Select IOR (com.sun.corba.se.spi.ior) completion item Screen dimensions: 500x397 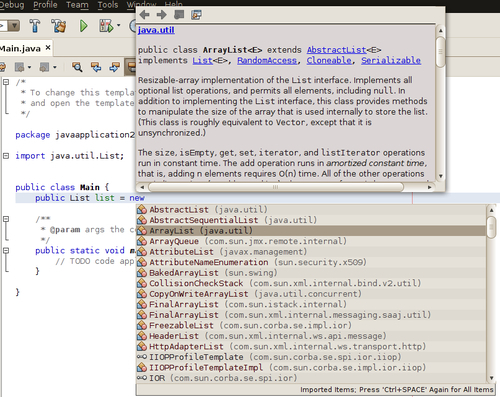click(311, 378)
